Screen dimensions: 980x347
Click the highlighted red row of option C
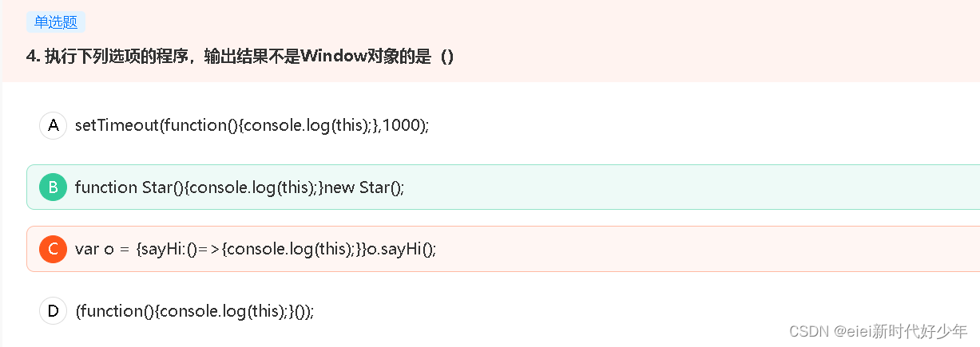click(x=503, y=249)
